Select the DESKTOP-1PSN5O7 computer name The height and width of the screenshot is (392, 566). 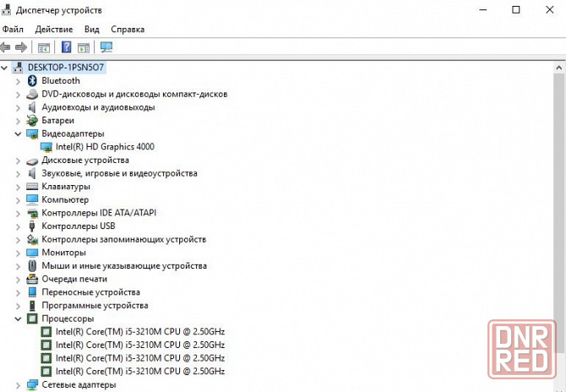(66, 68)
